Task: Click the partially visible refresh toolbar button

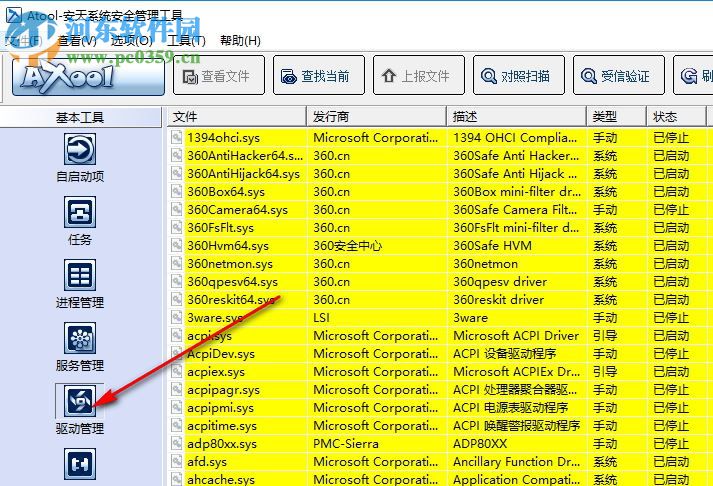Action: click(693, 75)
